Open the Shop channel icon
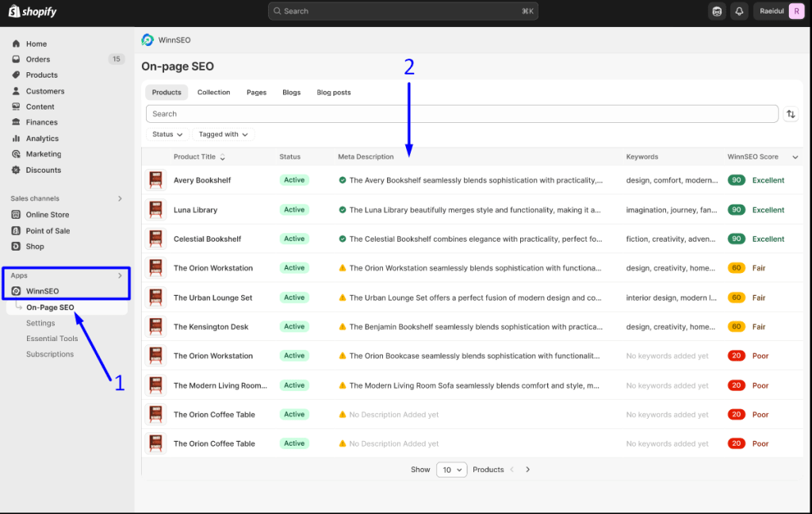This screenshot has width=812, height=514. tap(16, 246)
